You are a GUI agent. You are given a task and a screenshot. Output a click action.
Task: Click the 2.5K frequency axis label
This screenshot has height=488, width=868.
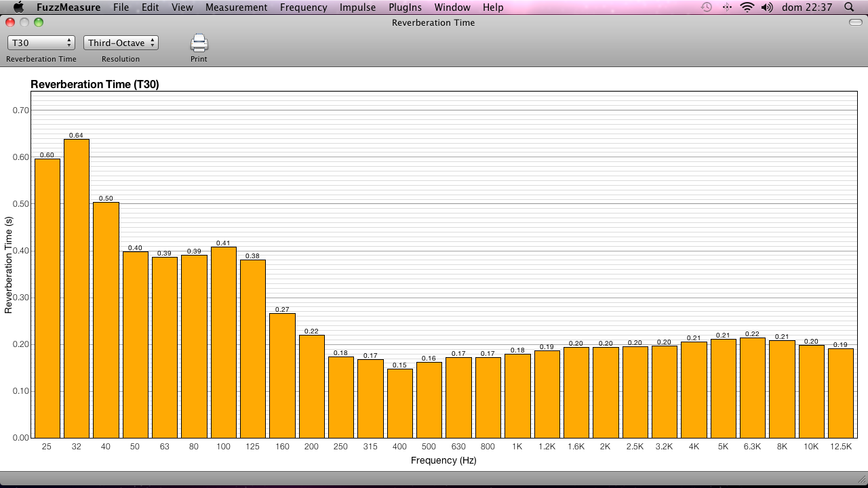tap(635, 447)
